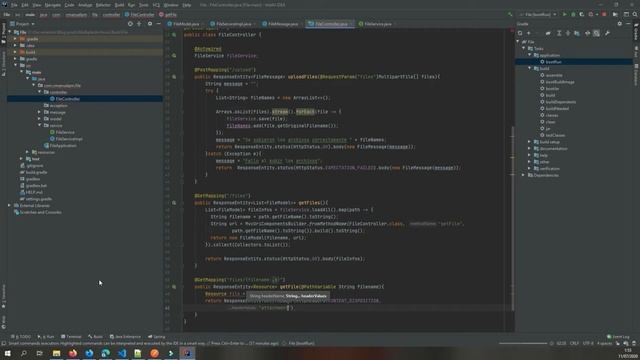Click the Gradle build settings wrench icon
Screen dimensions: 640x360
[x=607, y=33]
